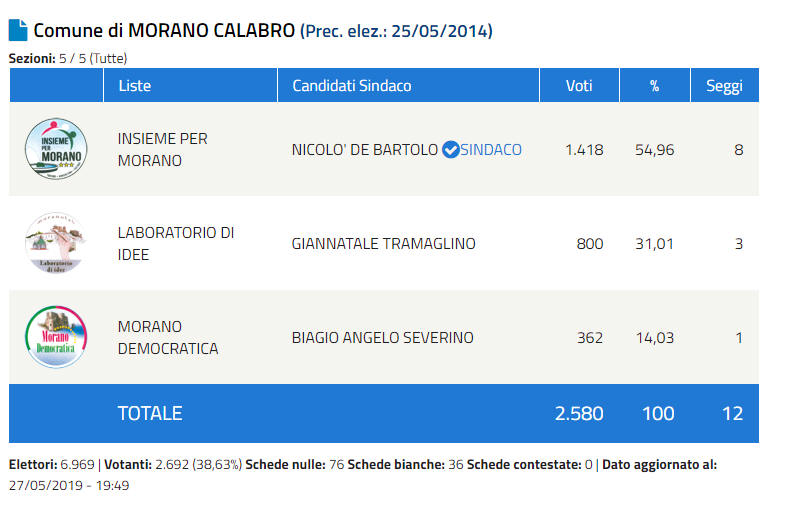This screenshot has width=785, height=505.
Task: Select candidate Biagio Angelo Severino
Action: [382, 337]
